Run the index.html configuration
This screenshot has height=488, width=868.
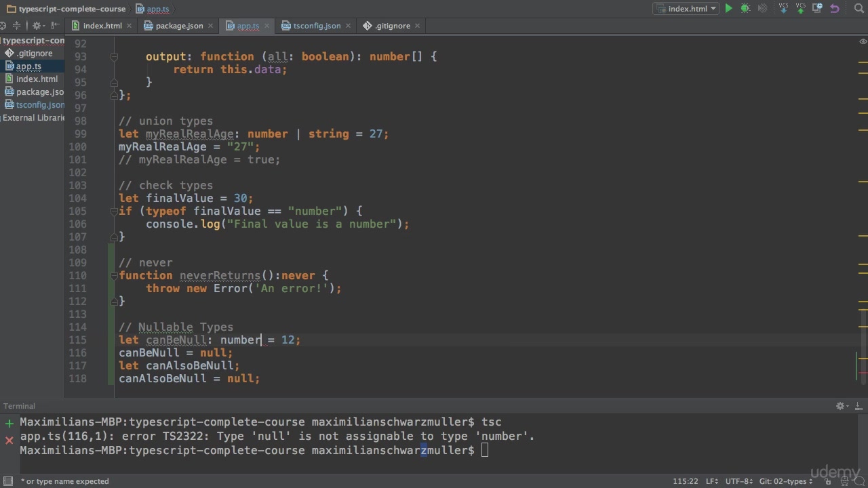[728, 9]
